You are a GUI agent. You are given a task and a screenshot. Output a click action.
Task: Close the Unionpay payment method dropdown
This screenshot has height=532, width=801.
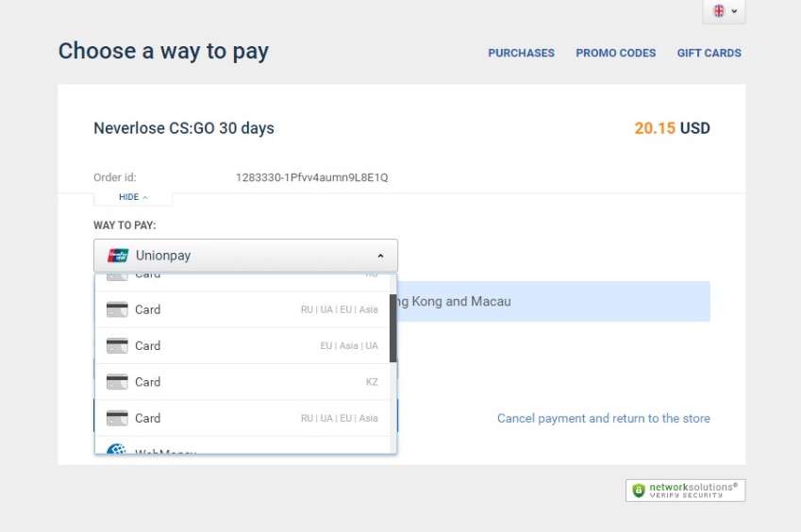(245, 256)
